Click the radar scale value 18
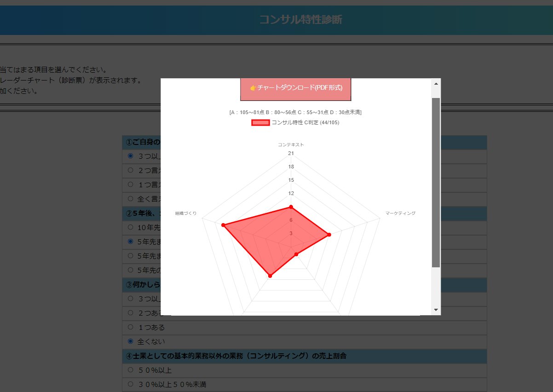 point(291,167)
